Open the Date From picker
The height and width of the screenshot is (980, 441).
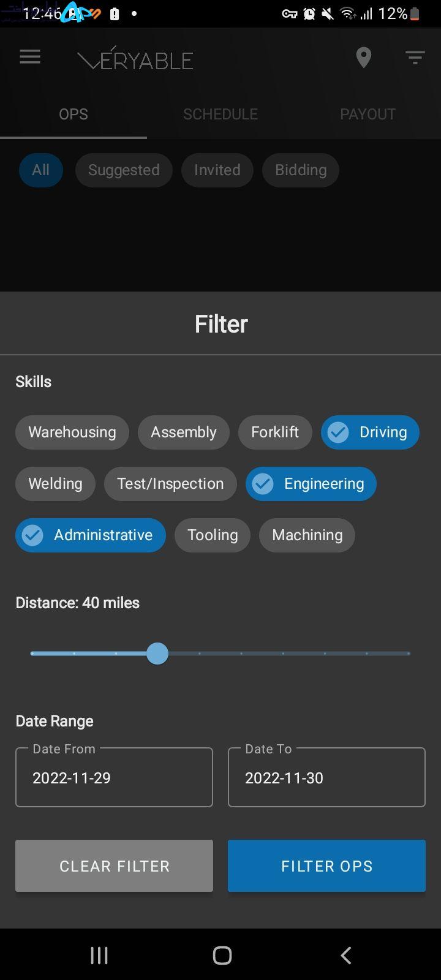tap(114, 777)
